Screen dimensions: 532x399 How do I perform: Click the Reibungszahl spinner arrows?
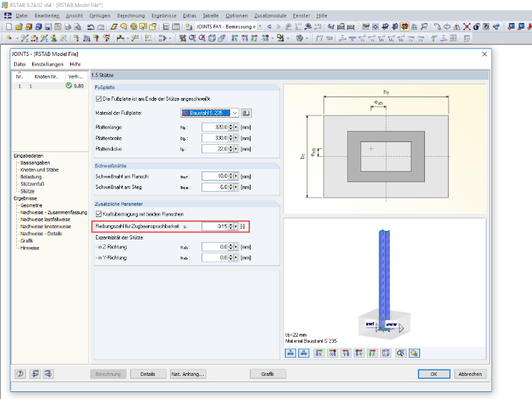[x=231, y=226]
